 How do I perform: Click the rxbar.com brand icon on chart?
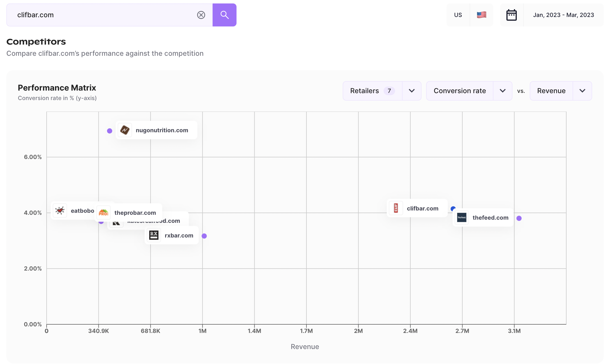coord(154,235)
